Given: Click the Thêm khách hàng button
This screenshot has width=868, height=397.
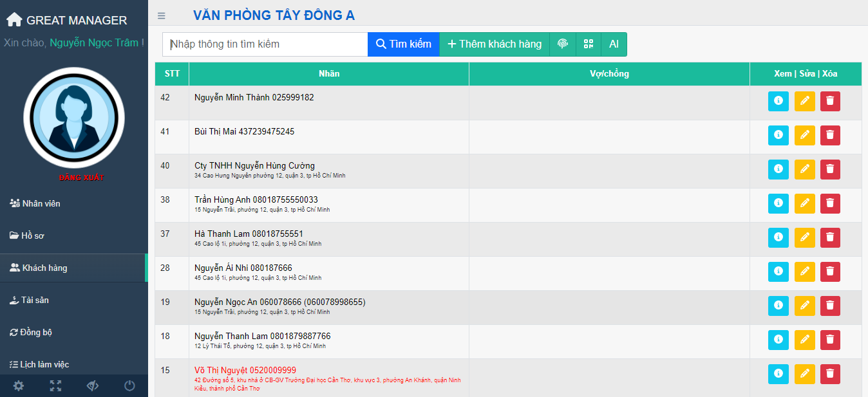Looking at the screenshot, I should click(x=494, y=44).
